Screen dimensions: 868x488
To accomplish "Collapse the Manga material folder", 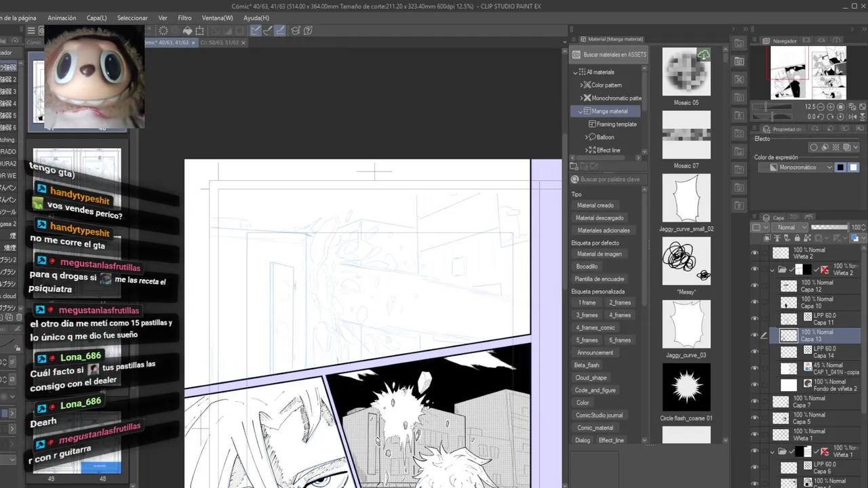I will [x=581, y=111].
